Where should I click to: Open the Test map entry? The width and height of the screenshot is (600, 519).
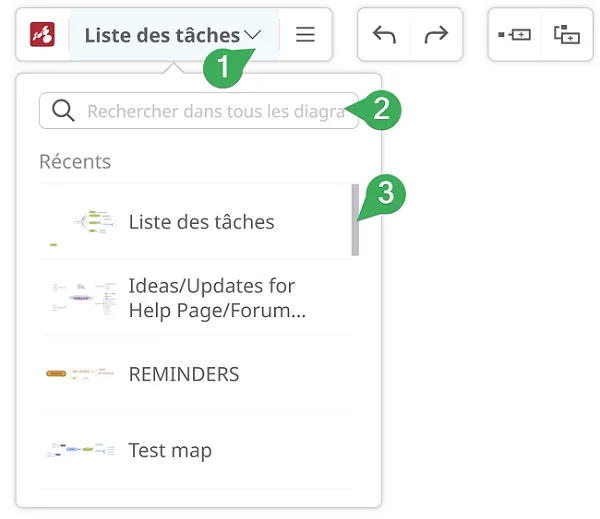(x=196, y=450)
